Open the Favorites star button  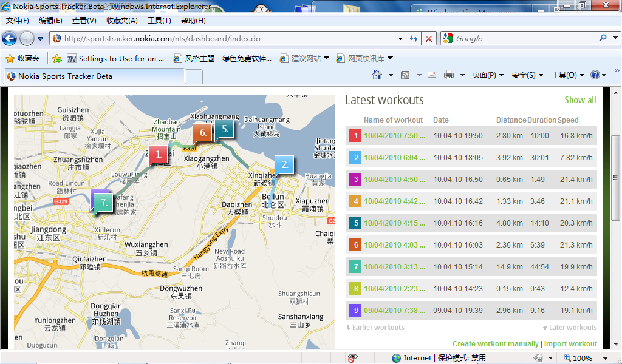coord(23,59)
